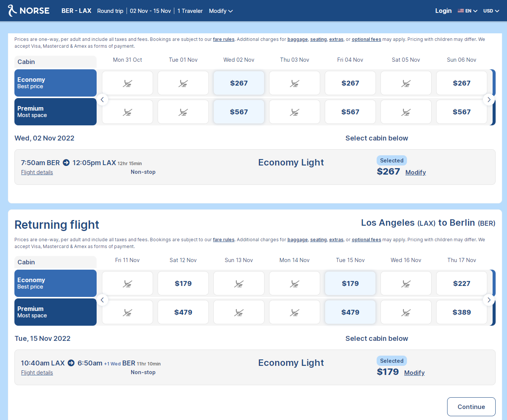The height and width of the screenshot is (420, 507).
Task: Select Premium $567 fare on Wed 02 Nov
Action: (239, 112)
